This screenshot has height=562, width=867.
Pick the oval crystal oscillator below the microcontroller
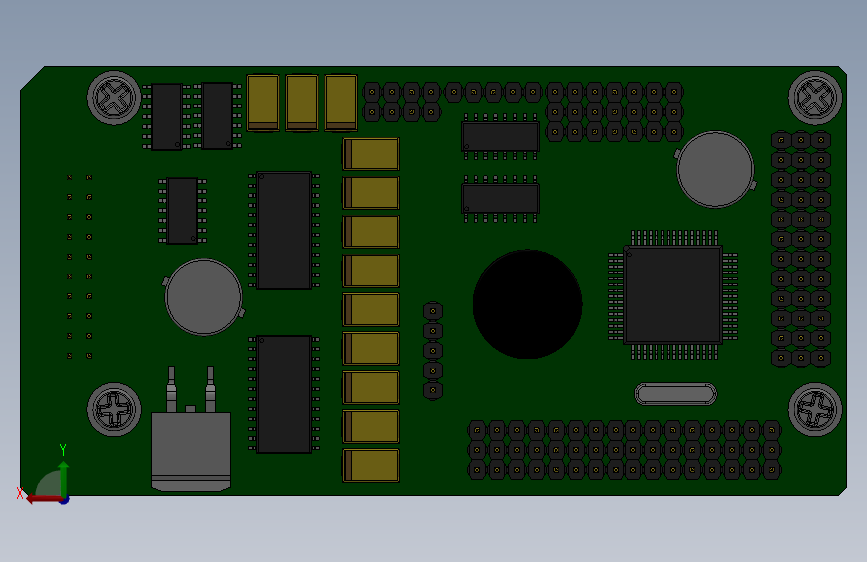[676, 394]
